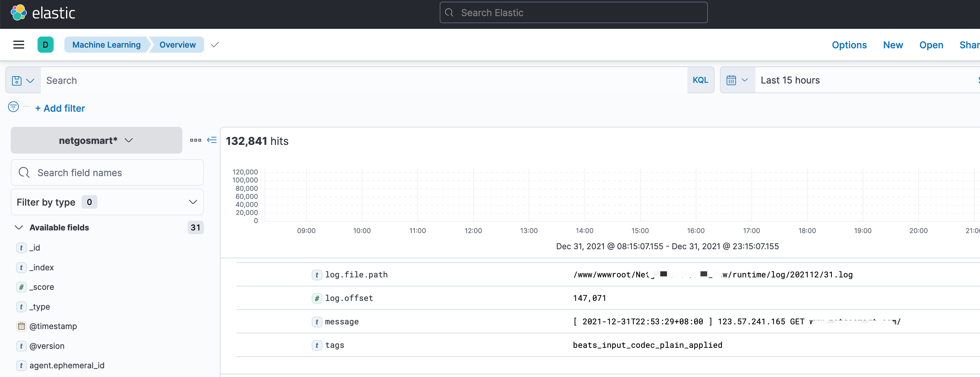Focus the Search field names input
The image size is (980, 377).
pos(107,172)
